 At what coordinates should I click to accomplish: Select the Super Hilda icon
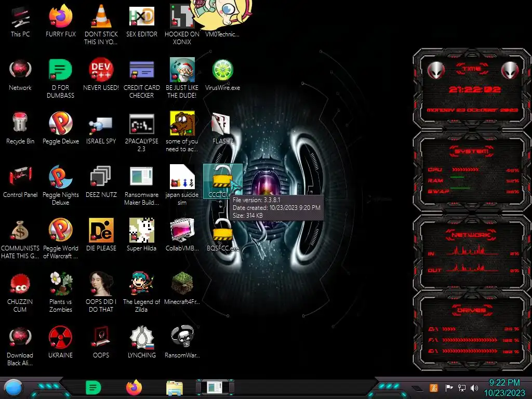pyautogui.click(x=141, y=235)
